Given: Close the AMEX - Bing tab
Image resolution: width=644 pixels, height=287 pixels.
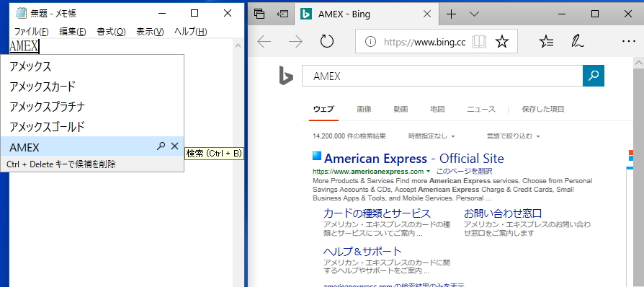Looking at the screenshot, I should [x=427, y=14].
